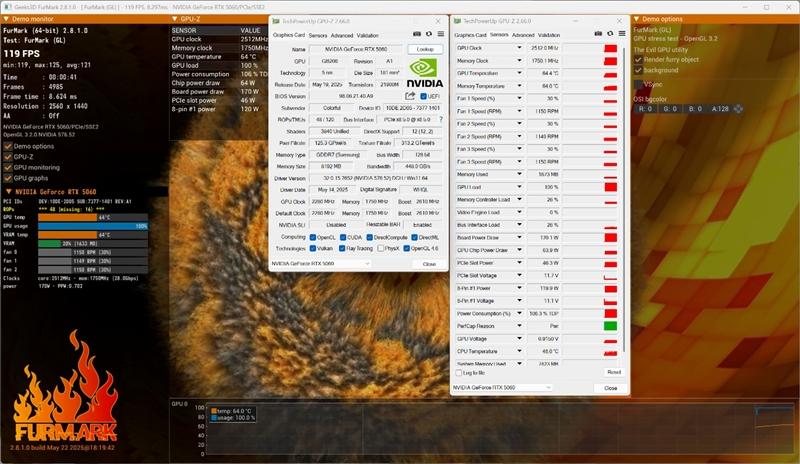
Task: Open hamburger menu in GPU-Z Graphics Card window
Action: click(x=440, y=34)
